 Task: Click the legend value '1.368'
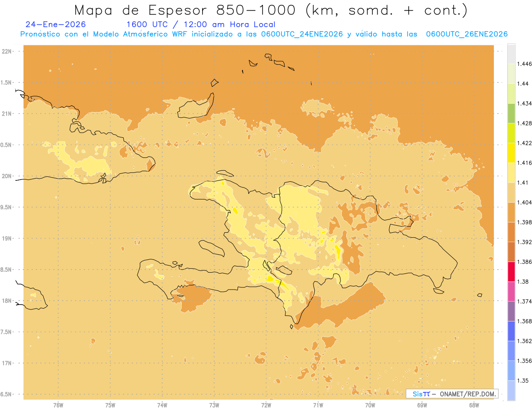pos(525,321)
